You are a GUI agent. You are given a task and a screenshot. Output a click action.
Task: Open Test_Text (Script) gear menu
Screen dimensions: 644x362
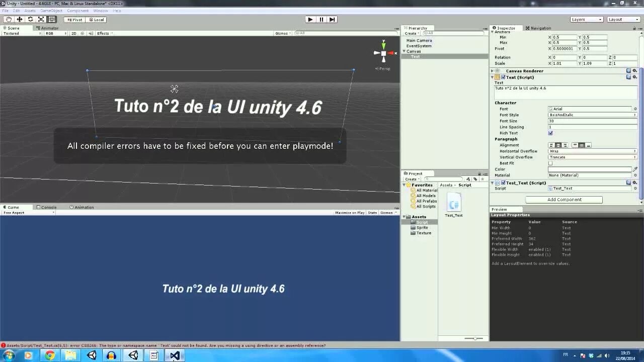pyautogui.click(x=635, y=183)
